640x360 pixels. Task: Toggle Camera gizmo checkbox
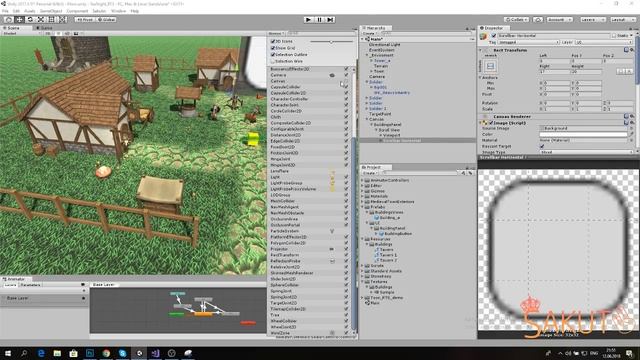coord(346,75)
